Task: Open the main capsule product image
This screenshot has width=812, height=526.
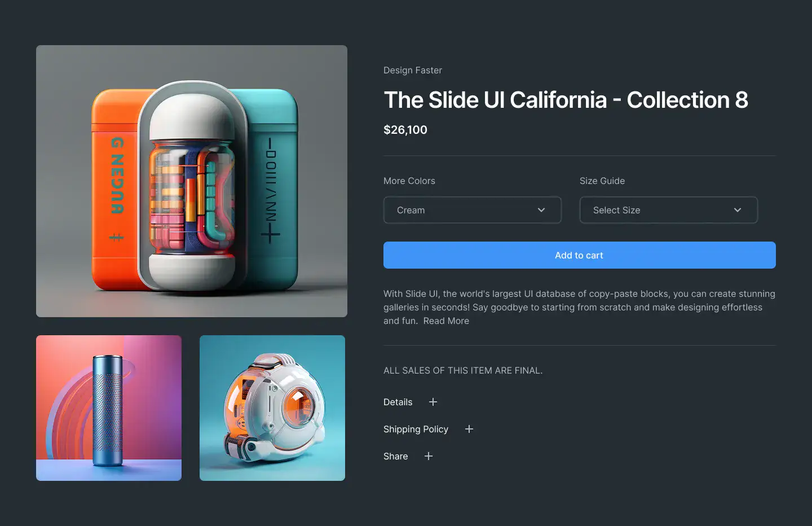Action: pos(192,181)
